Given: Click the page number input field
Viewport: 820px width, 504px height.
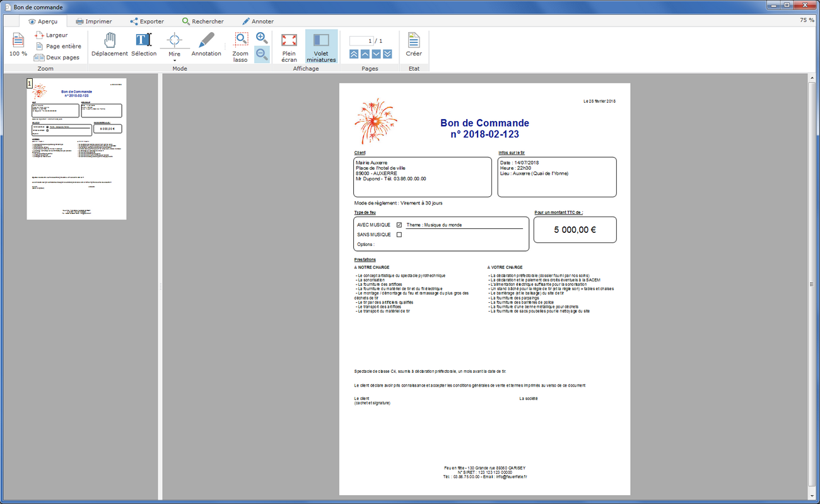Looking at the screenshot, I should 361,41.
